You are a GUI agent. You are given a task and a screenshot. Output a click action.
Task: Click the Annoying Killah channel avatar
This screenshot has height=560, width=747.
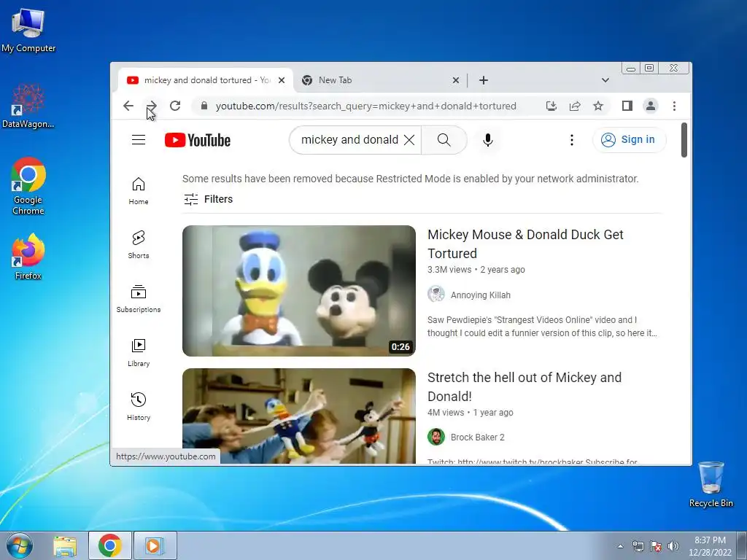pos(436,295)
